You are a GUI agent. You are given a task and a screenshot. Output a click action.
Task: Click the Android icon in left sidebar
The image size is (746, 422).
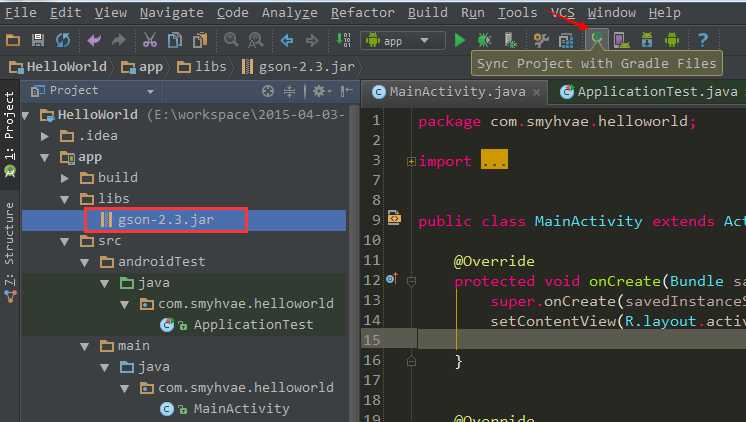(x=10, y=171)
